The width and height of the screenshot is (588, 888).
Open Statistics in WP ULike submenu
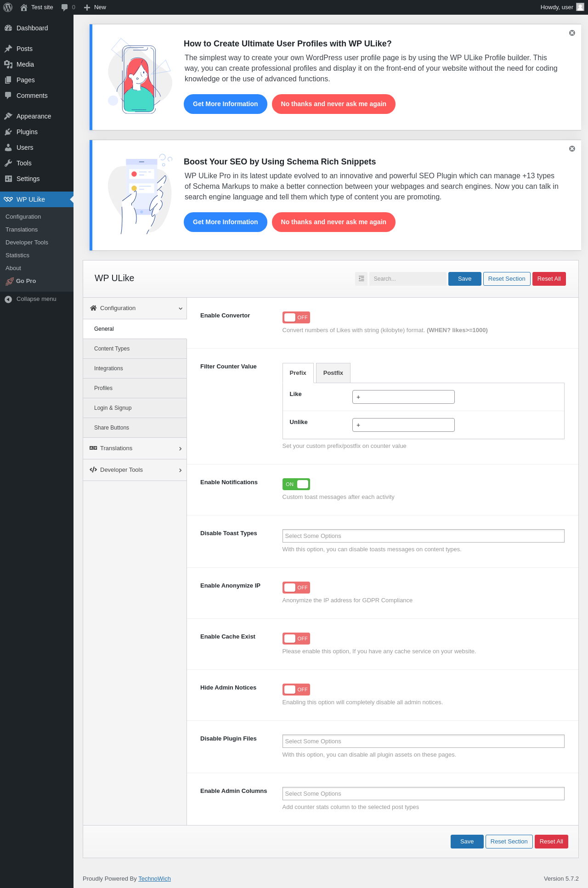(17, 255)
